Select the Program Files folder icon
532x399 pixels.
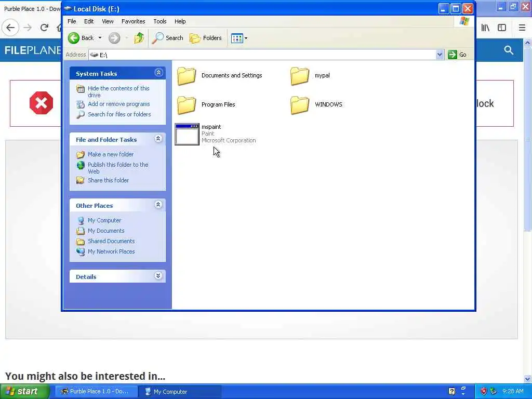coord(187,105)
